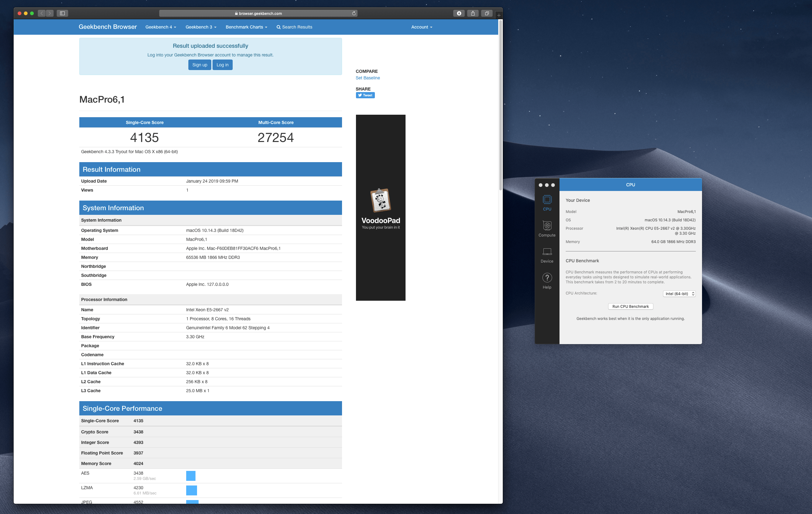
Task: Click the Sign up button
Action: [200, 65]
